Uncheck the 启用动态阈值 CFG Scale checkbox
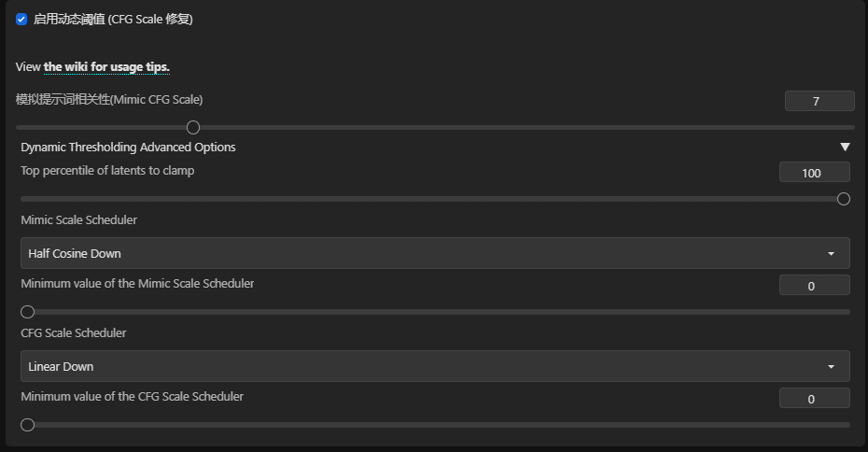Screen dimensions: 868x452 click(x=21, y=20)
